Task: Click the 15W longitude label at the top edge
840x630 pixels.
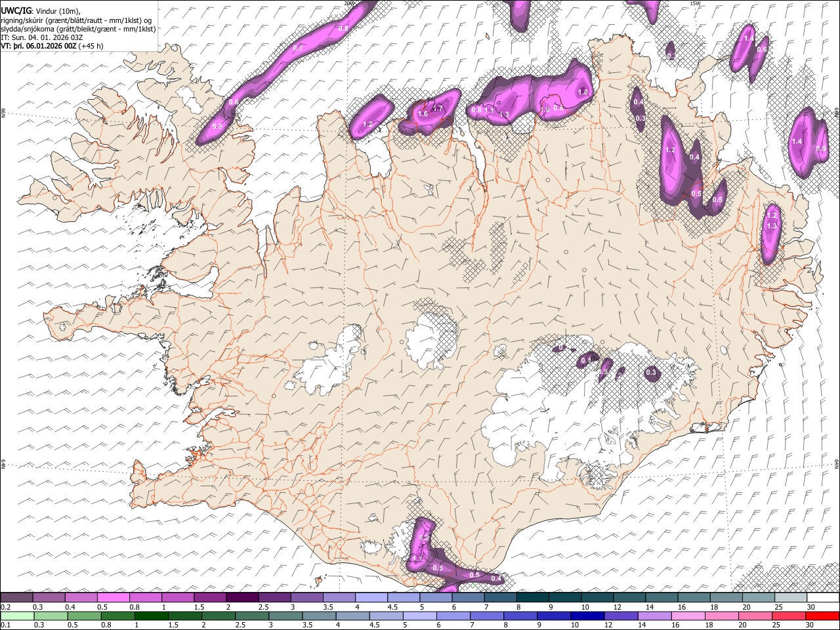Action: coord(696,3)
